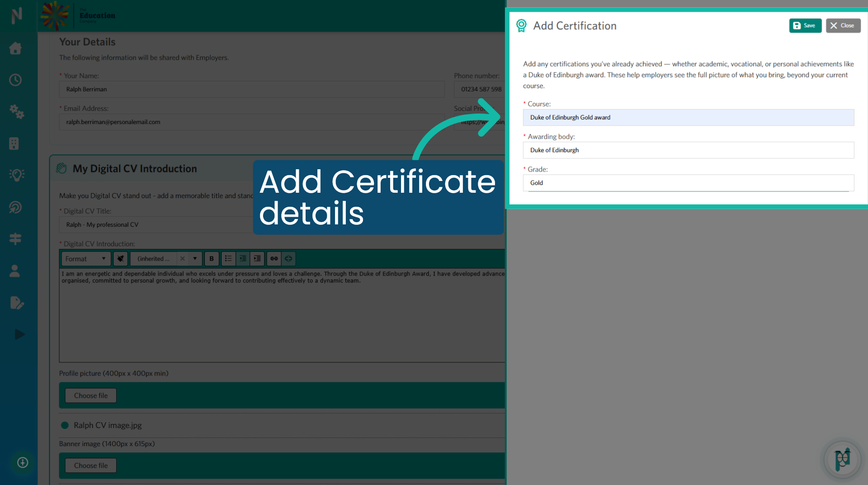Click inside the CV introduction text area
The height and width of the screenshot is (485, 868).
[282, 315]
